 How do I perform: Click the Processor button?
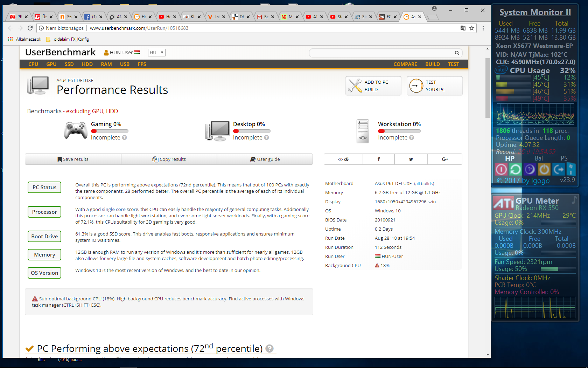[x=44, y=212]
